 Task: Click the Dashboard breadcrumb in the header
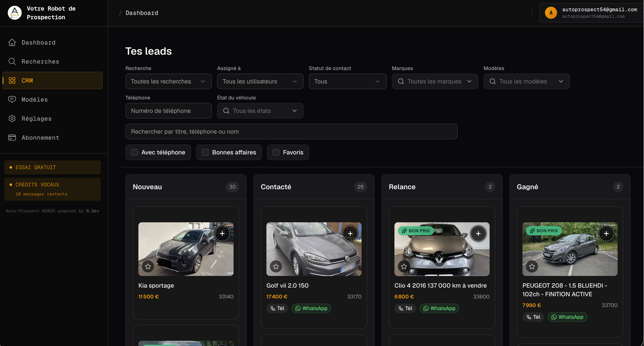[x=142, y=13]
